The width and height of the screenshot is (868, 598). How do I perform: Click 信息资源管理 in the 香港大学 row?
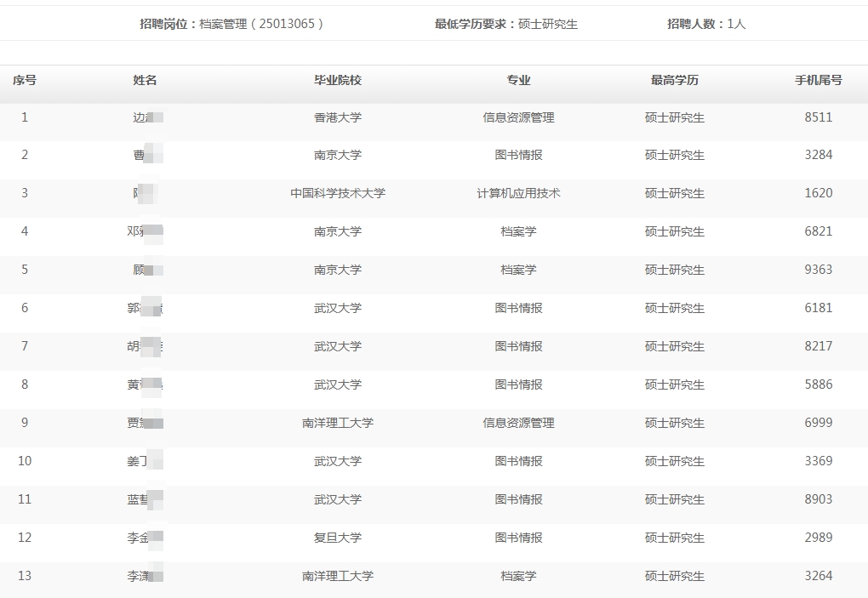(518, 117)
